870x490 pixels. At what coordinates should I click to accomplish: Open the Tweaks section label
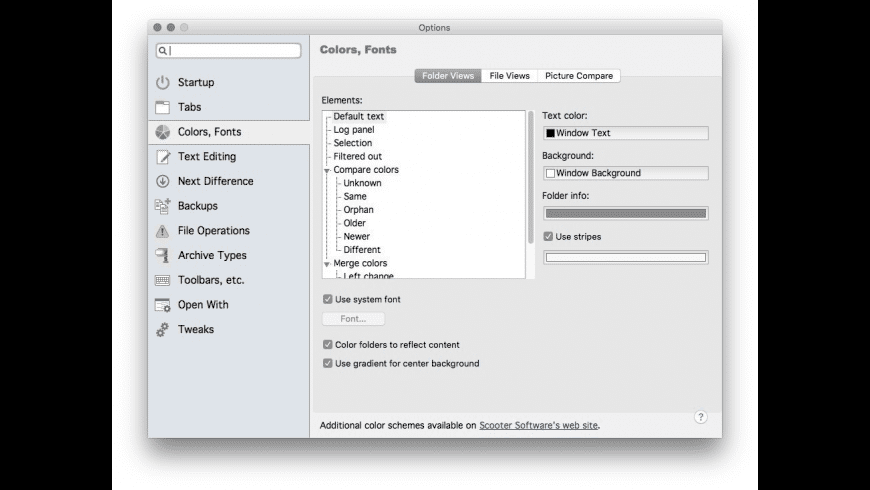(x=196, y=330)
